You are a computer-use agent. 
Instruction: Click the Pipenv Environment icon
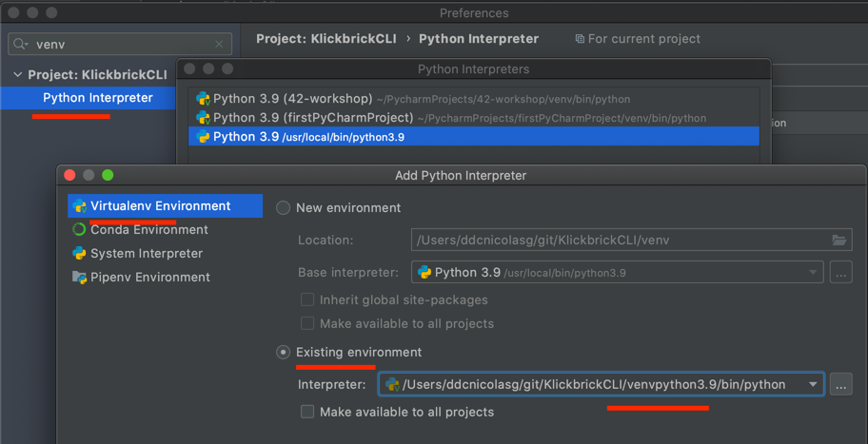pos(80,277)
